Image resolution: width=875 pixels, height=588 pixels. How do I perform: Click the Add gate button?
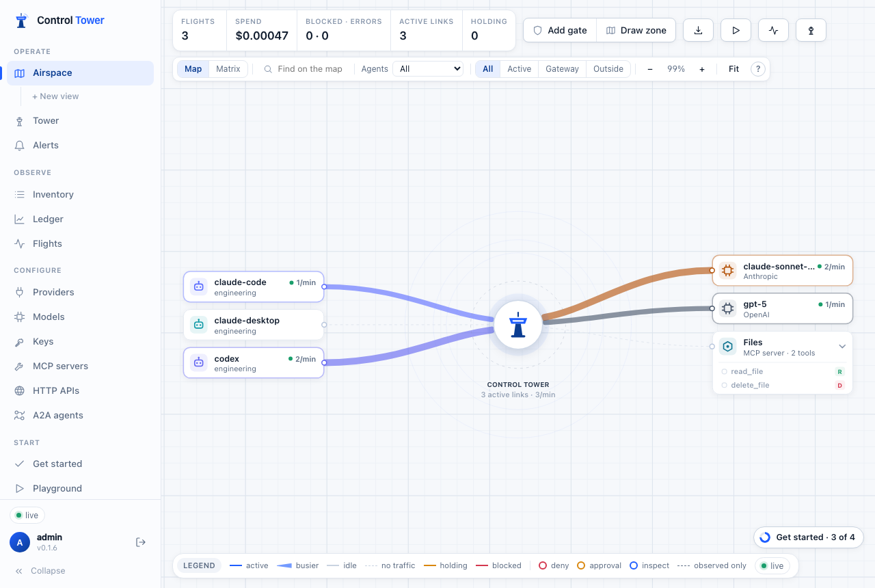coord(561,30)
